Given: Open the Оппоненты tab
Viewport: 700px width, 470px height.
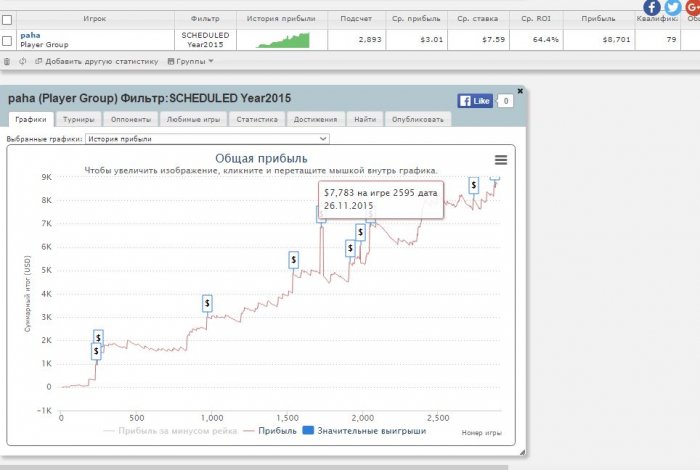Looking at the screenshot, I should 131,119.
